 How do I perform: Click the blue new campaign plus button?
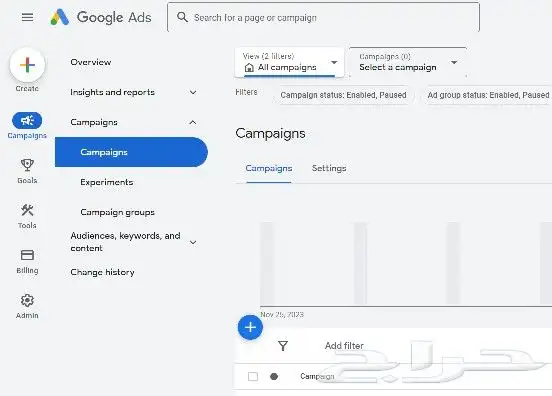[250, 327]
